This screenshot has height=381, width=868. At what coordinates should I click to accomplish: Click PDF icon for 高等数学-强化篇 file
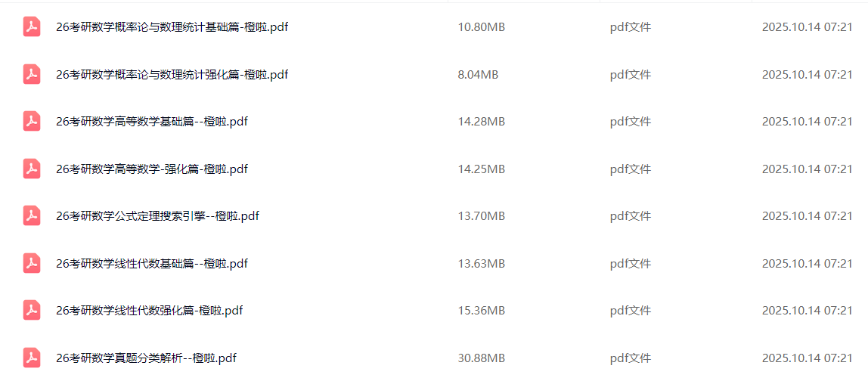31,169
